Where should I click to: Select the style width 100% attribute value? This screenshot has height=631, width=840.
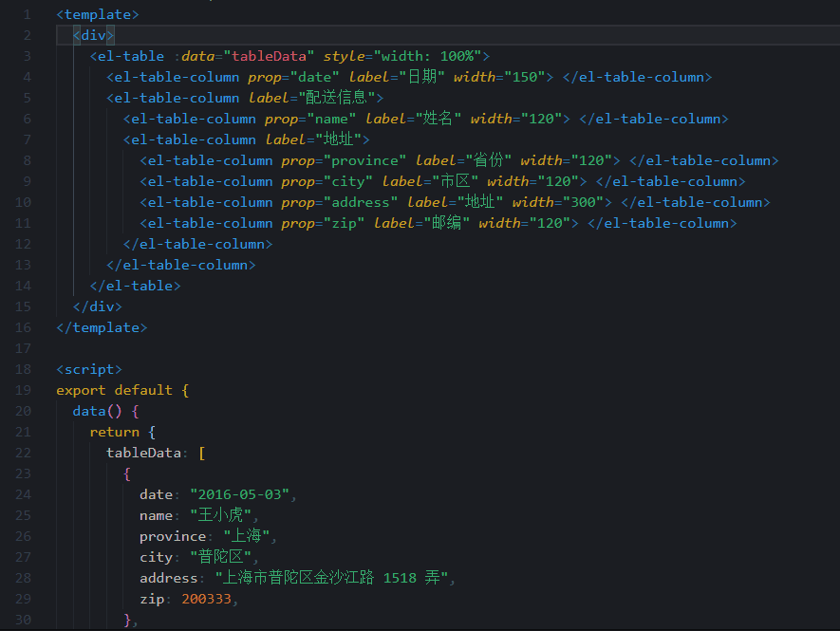(x=426, y=56)
